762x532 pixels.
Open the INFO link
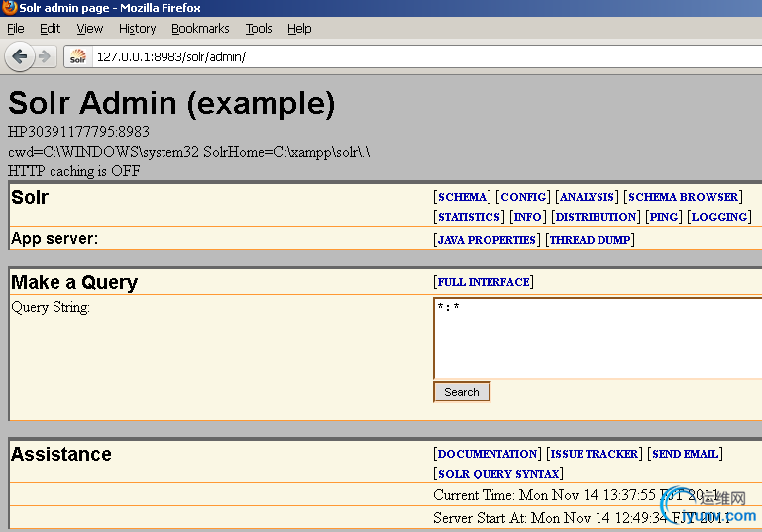[x=528, y=217]
